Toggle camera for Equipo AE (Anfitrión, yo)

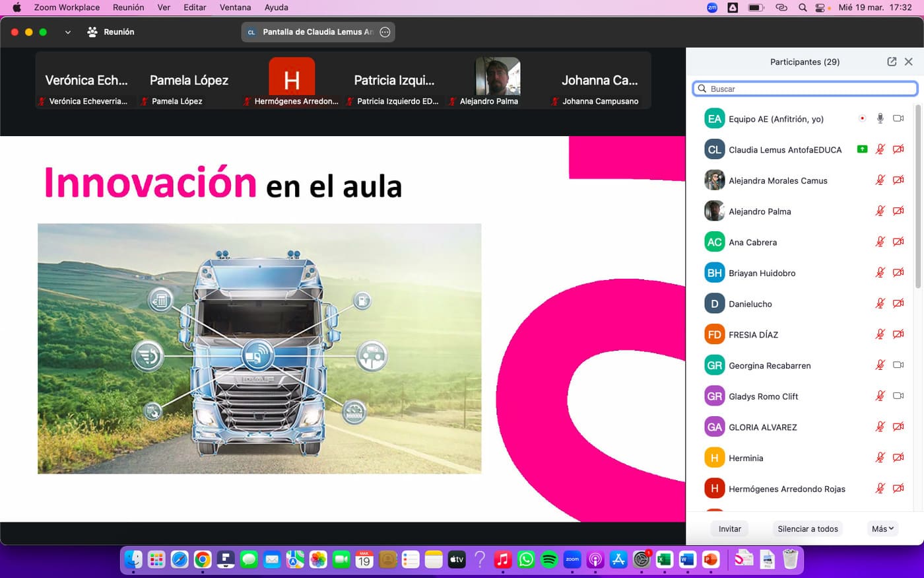point(898,118)
